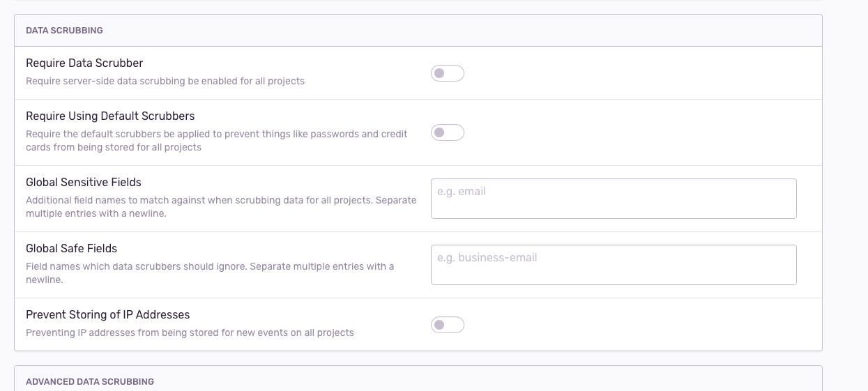
Task: Click the additional field names help text
Action: pos(221,206)
